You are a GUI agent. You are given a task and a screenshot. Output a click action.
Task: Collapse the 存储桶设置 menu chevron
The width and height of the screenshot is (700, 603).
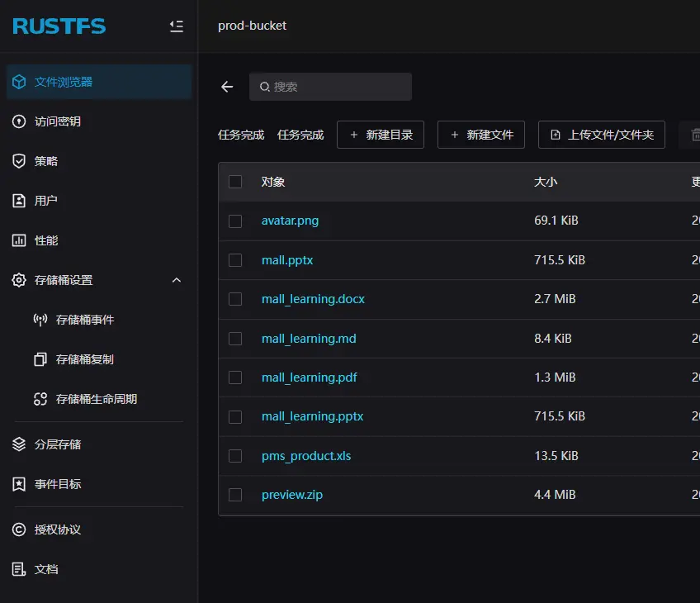click(x=176, y=280)
